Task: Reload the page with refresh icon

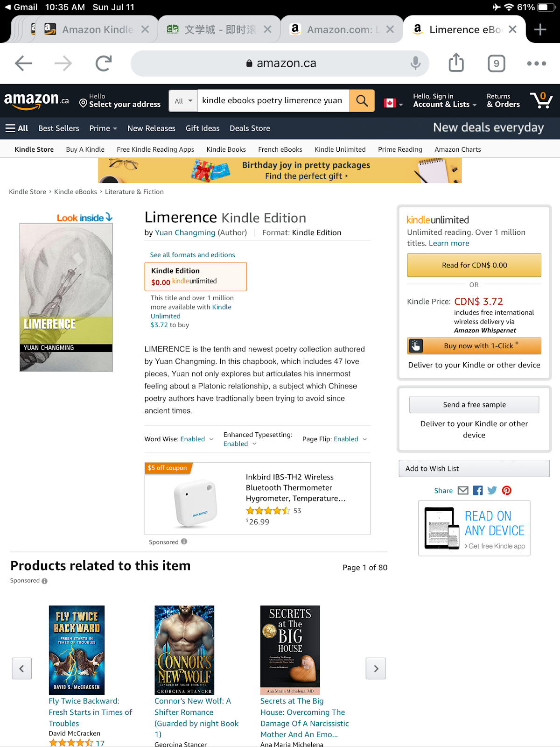Action: [104, 63]
